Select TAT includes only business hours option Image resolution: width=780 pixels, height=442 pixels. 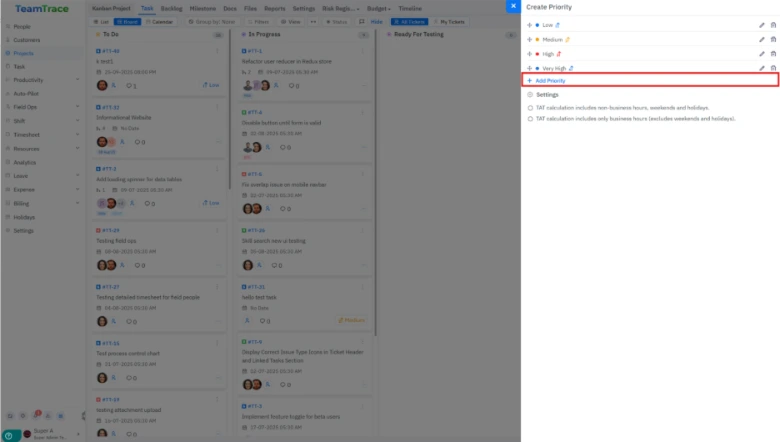530,118
